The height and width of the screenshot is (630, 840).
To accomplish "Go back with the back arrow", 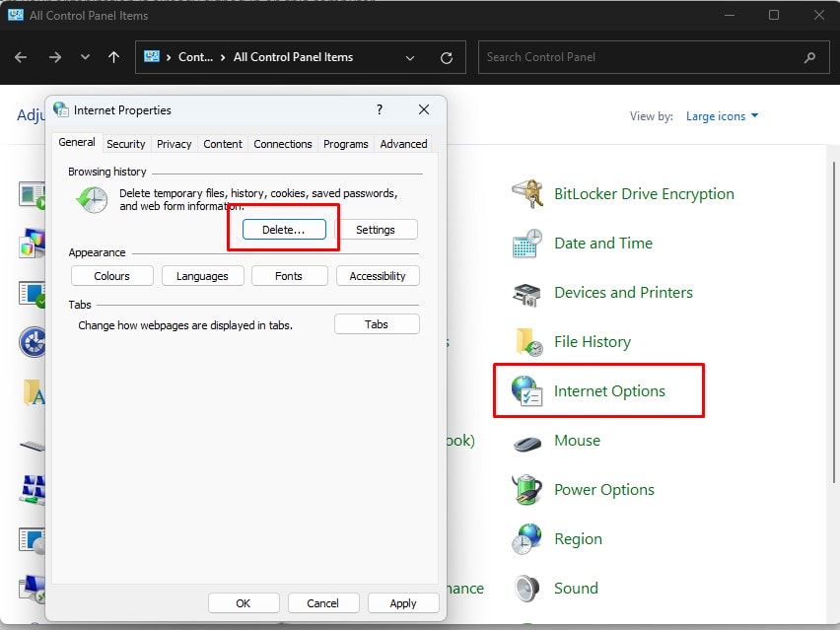I will pos(21,57).
